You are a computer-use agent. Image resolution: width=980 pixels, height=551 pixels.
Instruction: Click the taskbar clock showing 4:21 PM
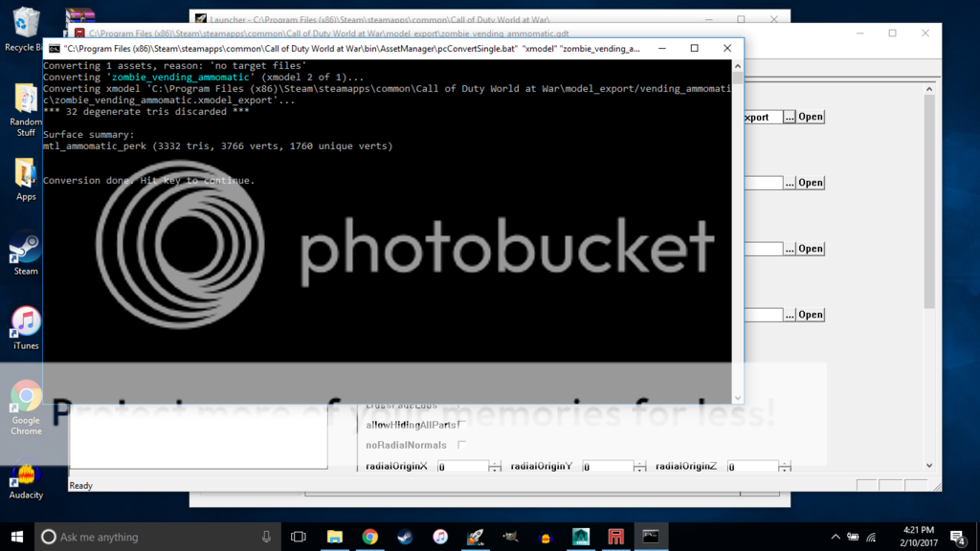[919, 537]
